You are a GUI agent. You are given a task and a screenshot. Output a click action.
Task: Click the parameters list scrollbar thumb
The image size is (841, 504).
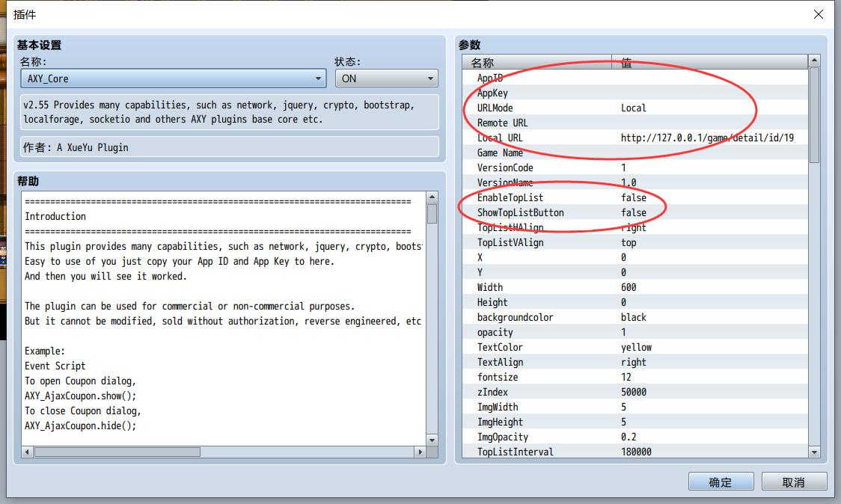814,114
